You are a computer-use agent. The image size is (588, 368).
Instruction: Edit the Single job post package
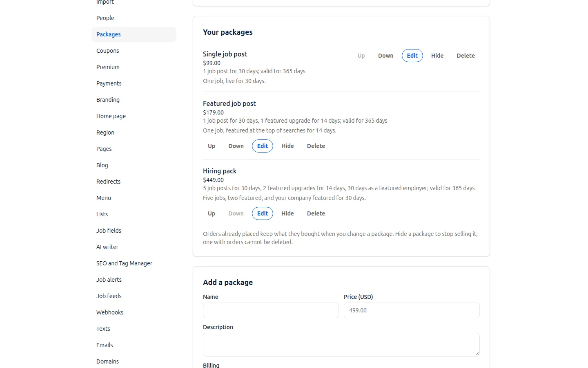412,56
